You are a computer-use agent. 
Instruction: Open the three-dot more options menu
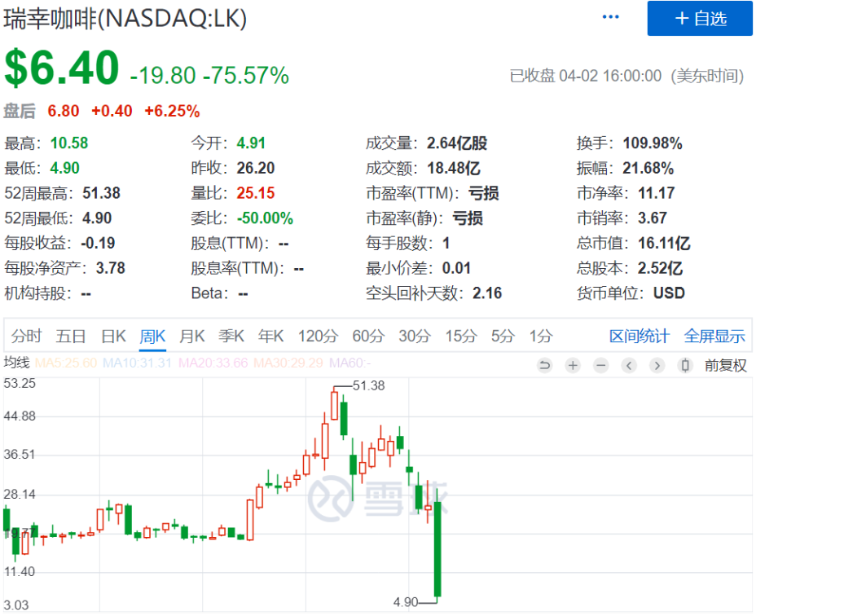(610, 17)
